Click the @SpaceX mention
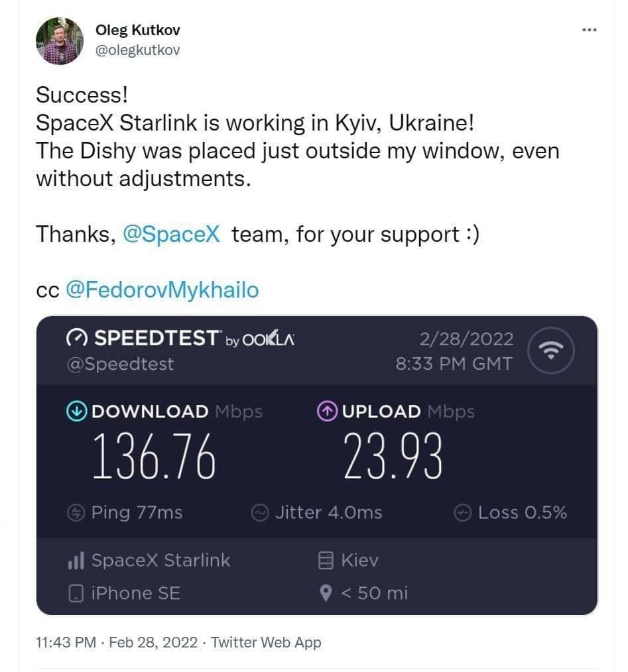This screenshot has width=628, height=672. coord(171,233)
